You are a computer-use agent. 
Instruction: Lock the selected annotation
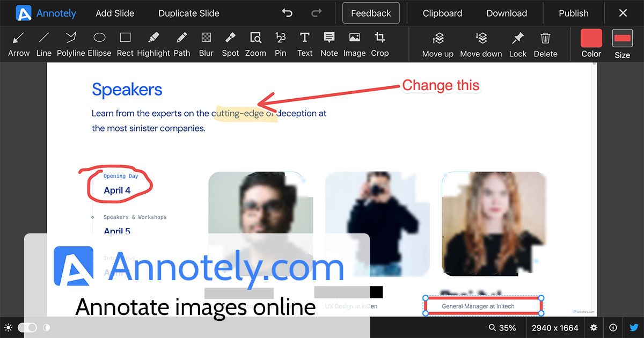point(517,43)
